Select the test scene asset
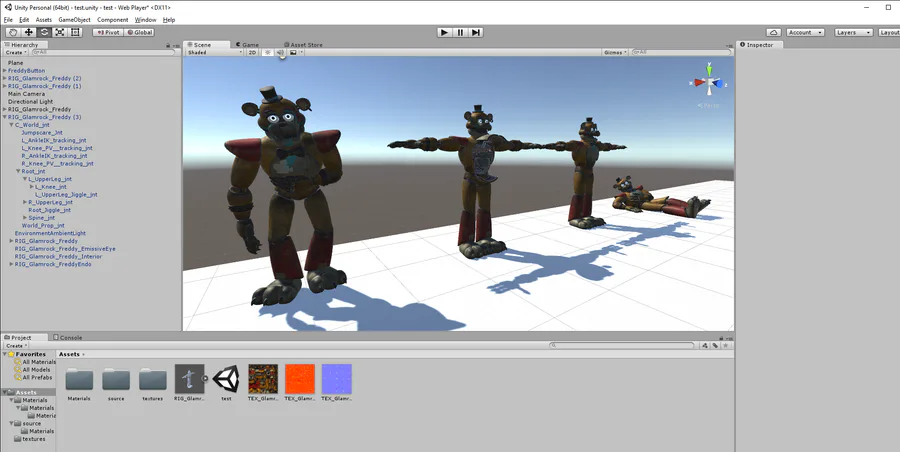 [226, 382]
